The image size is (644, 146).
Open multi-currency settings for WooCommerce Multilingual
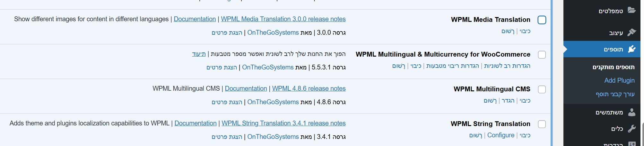tap(452, 66)
